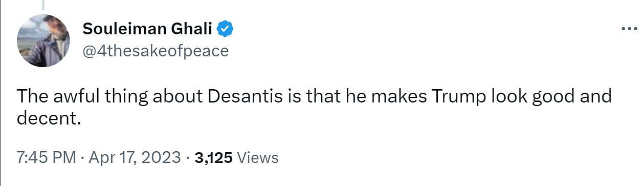Click the Views label text
Viewport: 644px width, 186px height.
pyautogui.click(x=258, y=157)
